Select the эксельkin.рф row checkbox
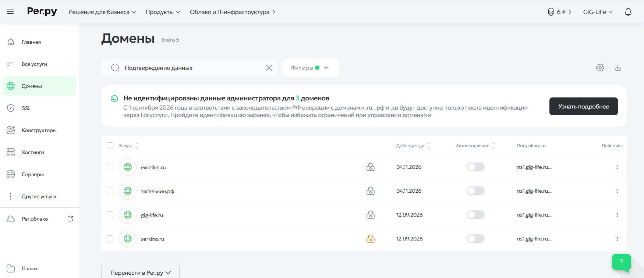Image resolution: width=644 pixels, height=278 pixels. [x=110, y=191]
